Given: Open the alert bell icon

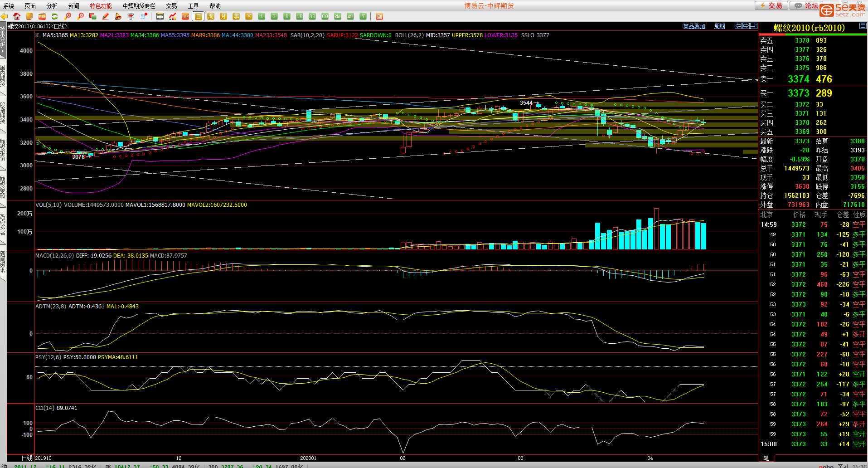Looking at the screenshot, I should click(x=118, y=16).
